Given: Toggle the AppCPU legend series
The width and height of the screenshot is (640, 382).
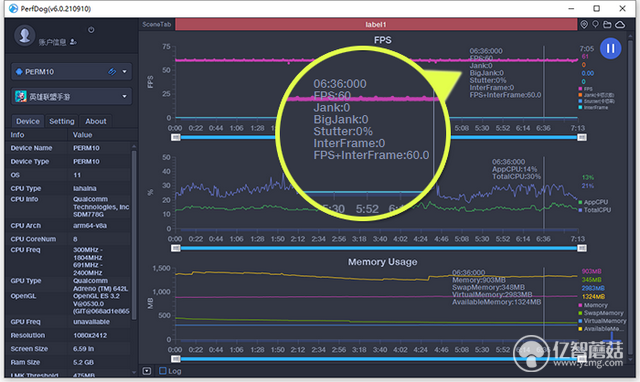Looking at the screenshot, I should pyautogui.click(x=593, y=202).
